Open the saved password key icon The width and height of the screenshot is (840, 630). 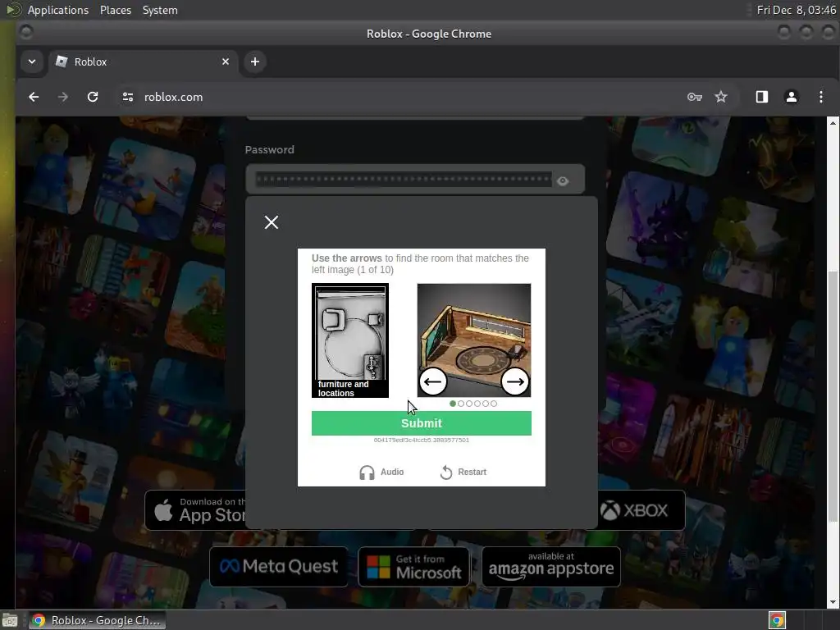[695, 97]
